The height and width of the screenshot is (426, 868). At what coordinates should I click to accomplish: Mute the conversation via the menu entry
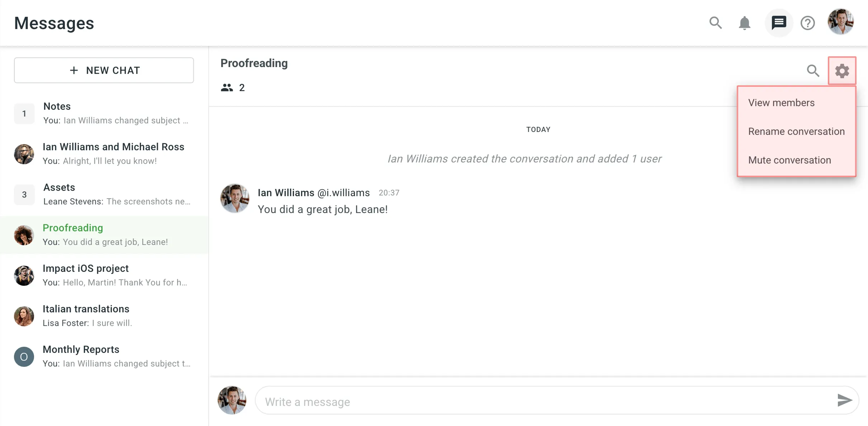(x=789, y=160)
